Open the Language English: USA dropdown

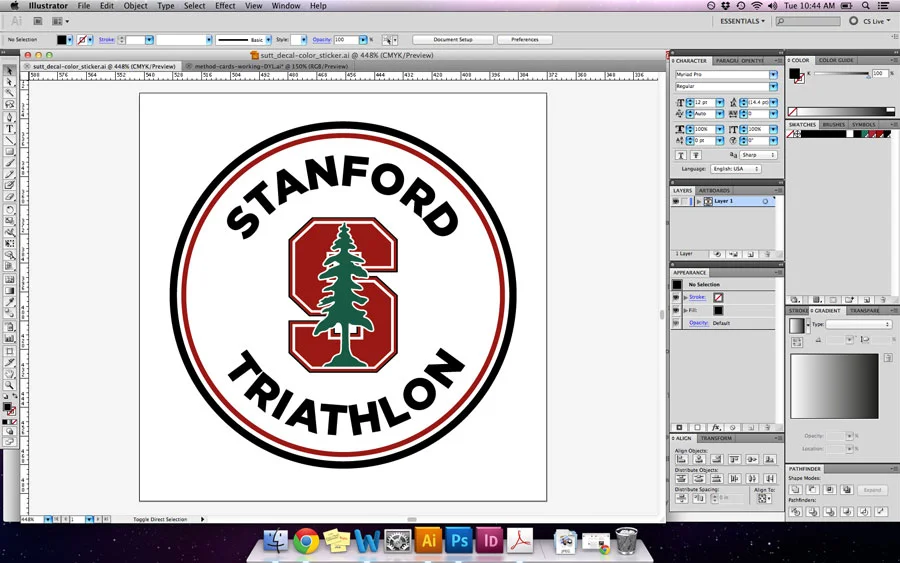coord(736,169)
